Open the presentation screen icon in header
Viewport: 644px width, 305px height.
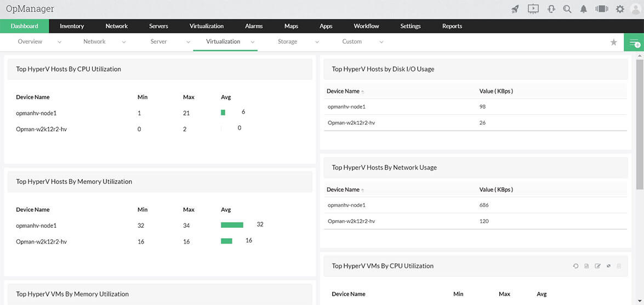click(533, 9)
